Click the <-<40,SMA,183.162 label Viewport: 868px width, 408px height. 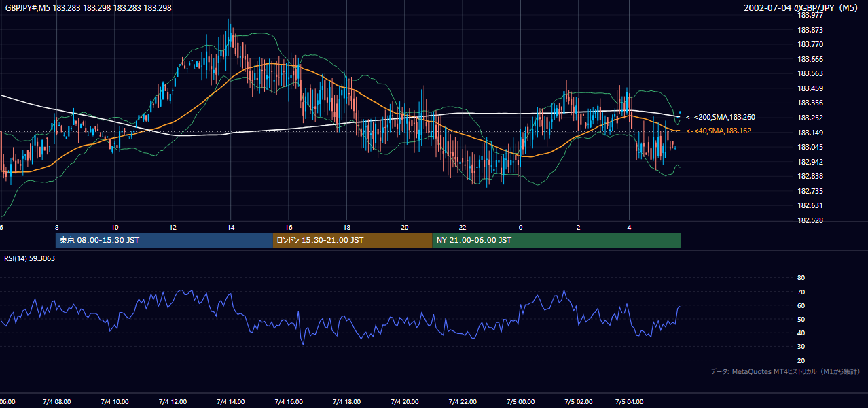click(719, 131)
